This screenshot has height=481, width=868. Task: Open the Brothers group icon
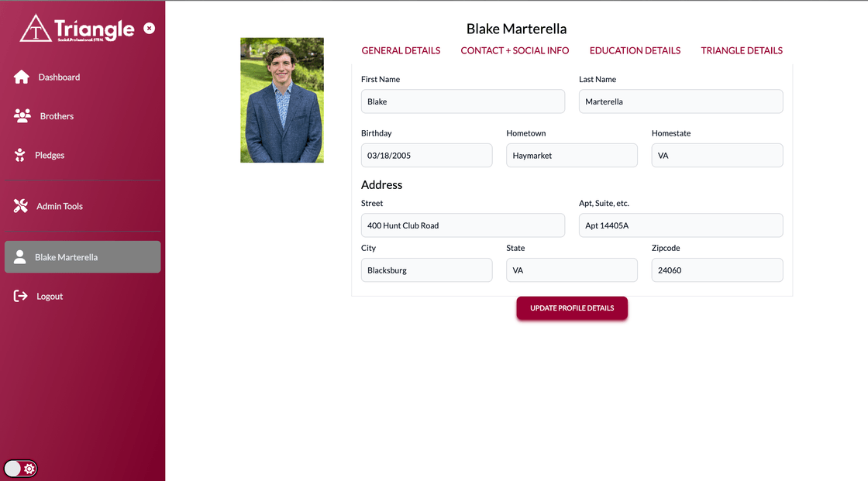[x=22, y=115]
